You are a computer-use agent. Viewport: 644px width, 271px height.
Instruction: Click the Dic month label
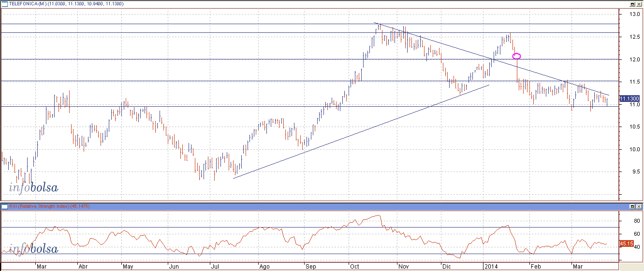[447, 266]
